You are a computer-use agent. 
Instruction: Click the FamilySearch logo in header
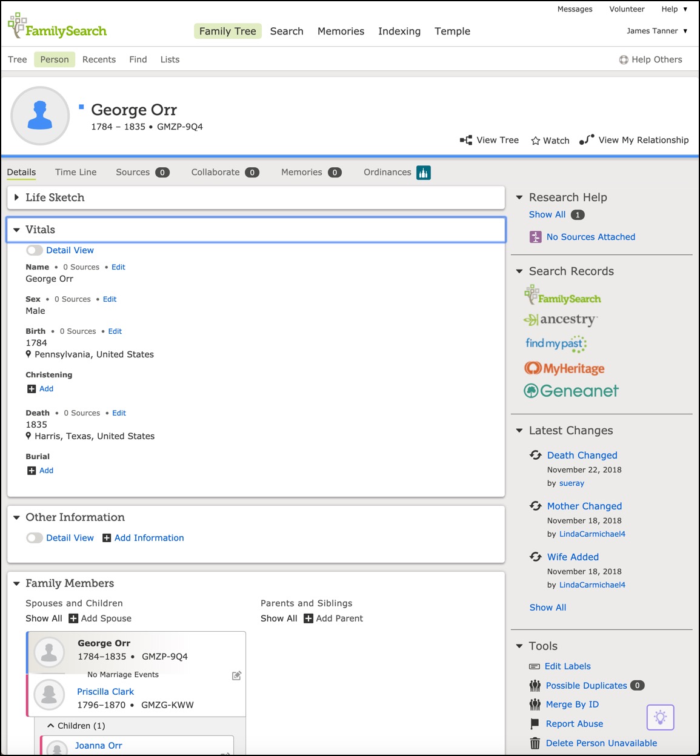(57, 26)
